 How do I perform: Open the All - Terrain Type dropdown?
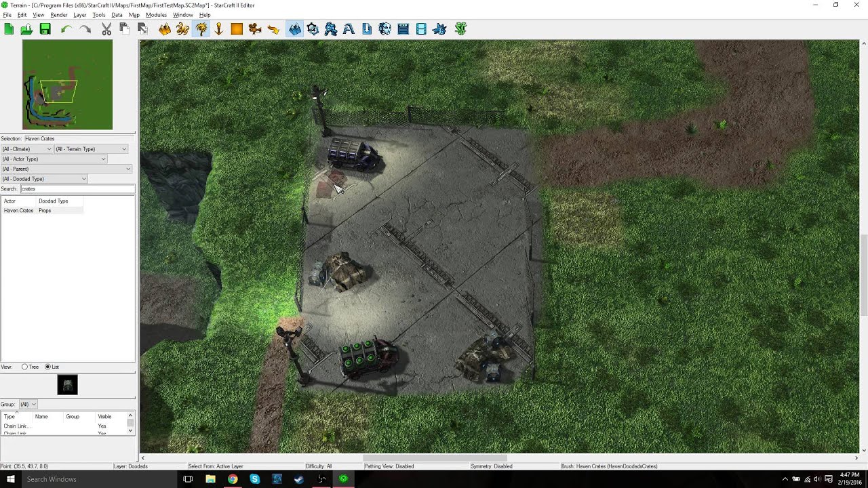91,149
